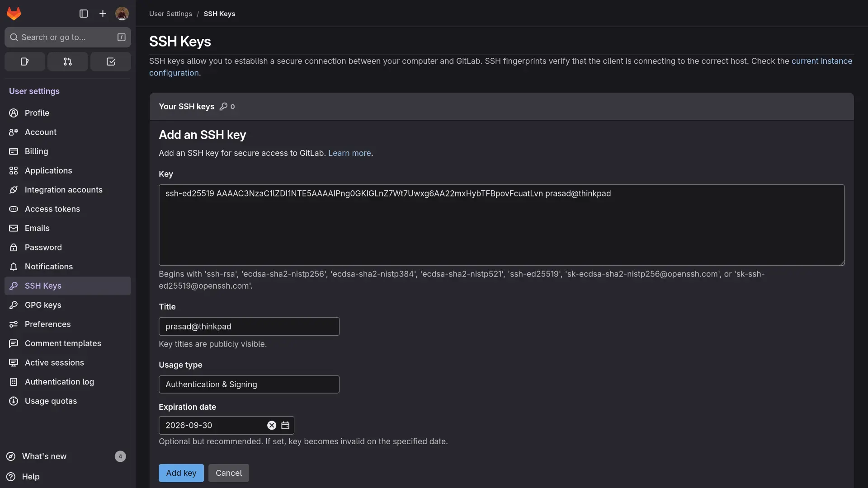The height and width of the screenshot is (488, 868).
Task: Click the Add key button
Action: point(181,473)
